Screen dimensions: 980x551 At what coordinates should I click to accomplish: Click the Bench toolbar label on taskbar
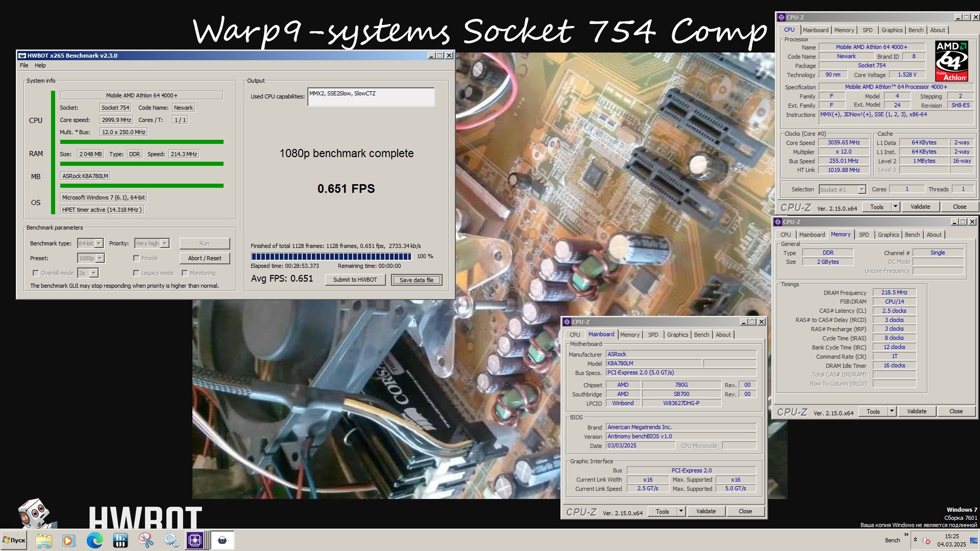(x=892, y=540)
